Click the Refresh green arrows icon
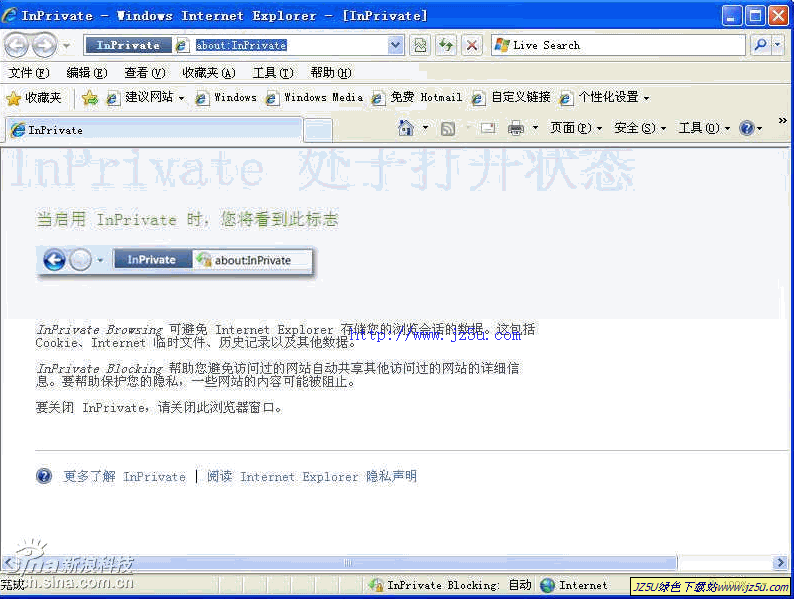Image resolution: width=794 pixels, height=599 pixels. [446, 45]
